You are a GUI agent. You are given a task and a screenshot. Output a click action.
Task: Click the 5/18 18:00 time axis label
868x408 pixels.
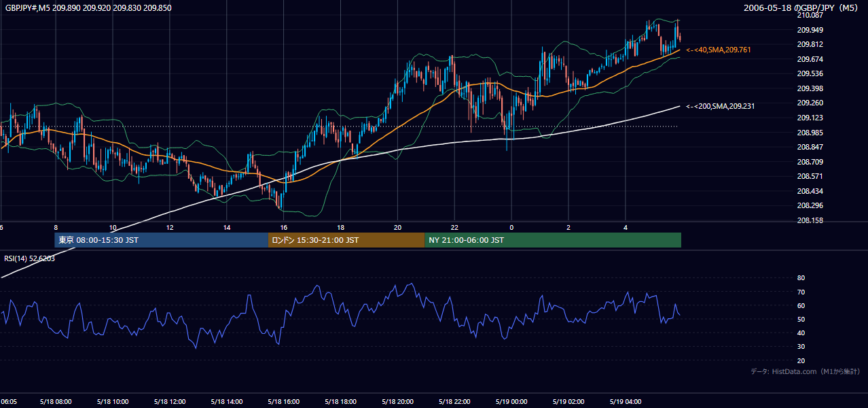coord(341,401)
